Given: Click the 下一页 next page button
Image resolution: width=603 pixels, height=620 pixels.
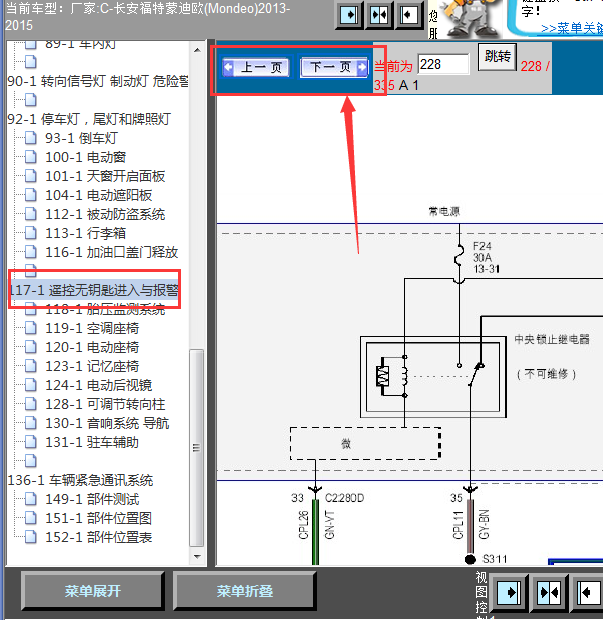Looking at the screenshot, I should click(334, 67).
